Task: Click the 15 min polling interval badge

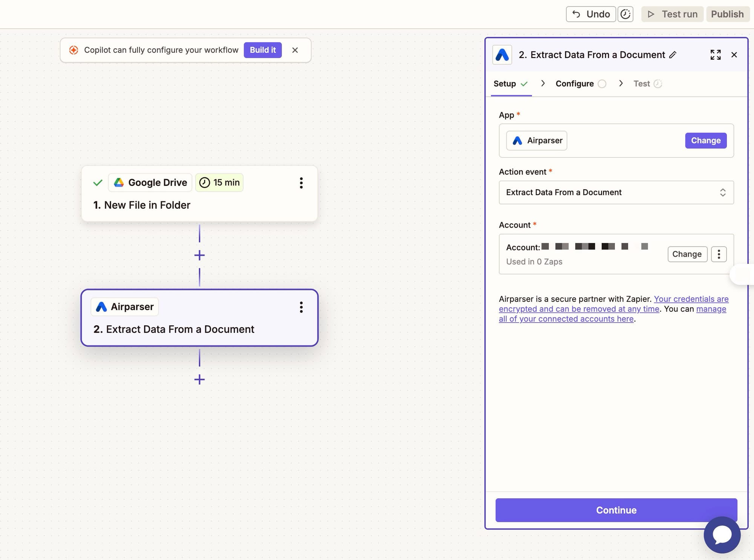Action: 219,183
